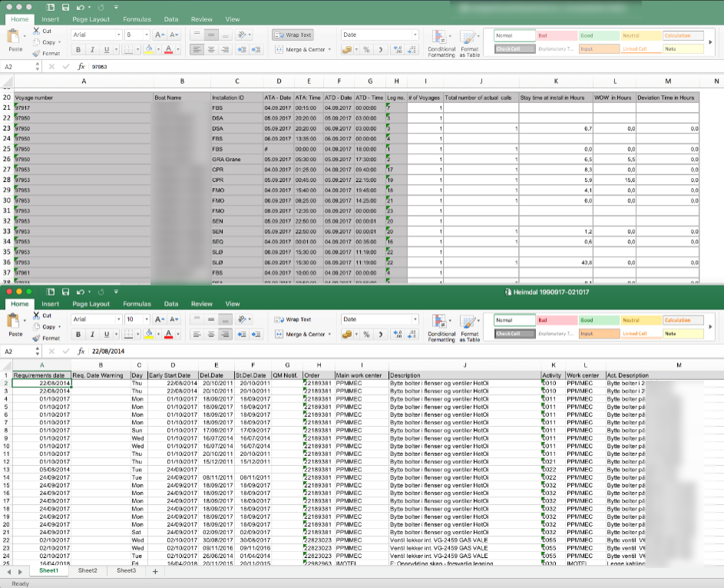Toggle Underline in the Heimdal window

pyautogui.click(x=107, y=334)
